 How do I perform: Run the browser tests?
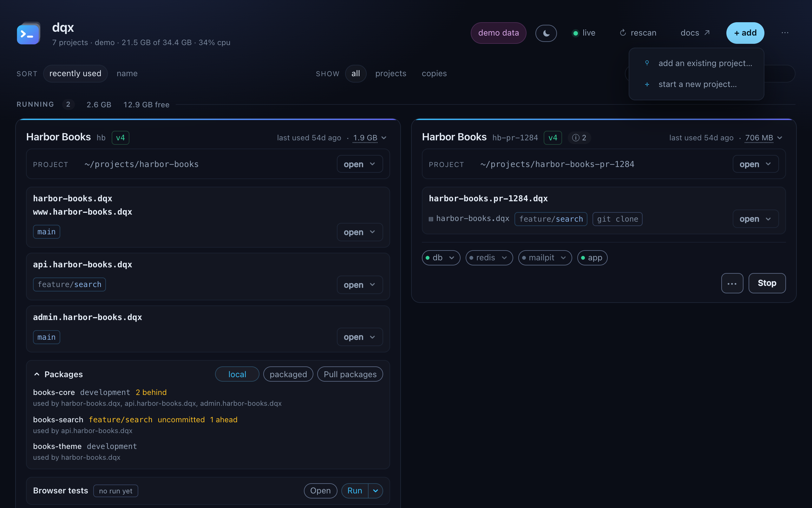(x=355, y=491)
